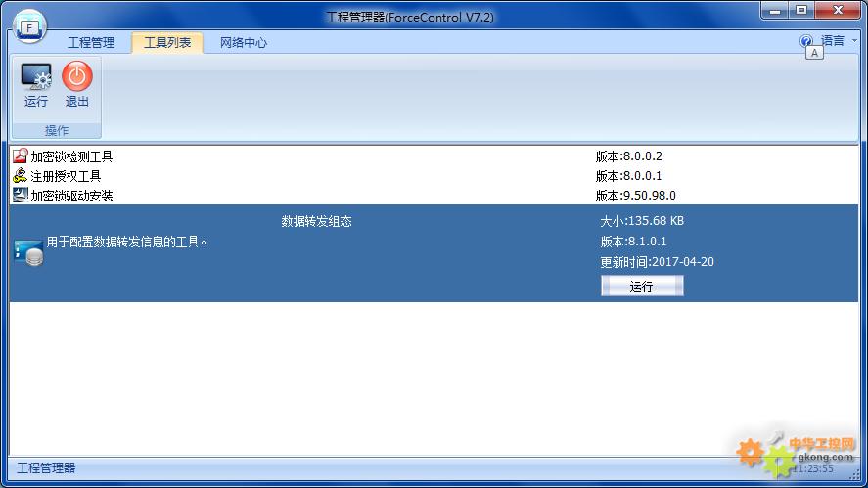Click the 用于配置数据转发信息的工具 description
The width and height of the screenshot is (868, 488).
click(x=127, y=242)
